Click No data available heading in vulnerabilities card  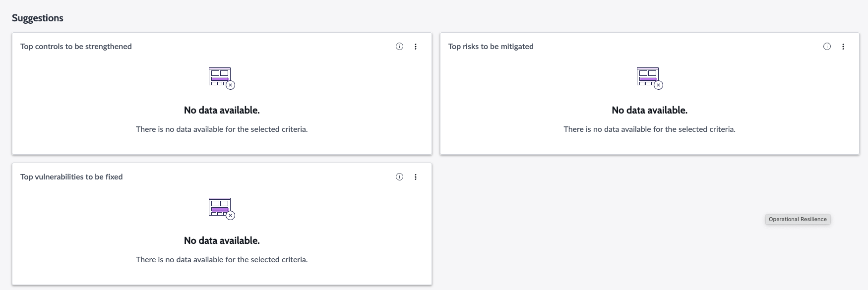tap(222, 240)
